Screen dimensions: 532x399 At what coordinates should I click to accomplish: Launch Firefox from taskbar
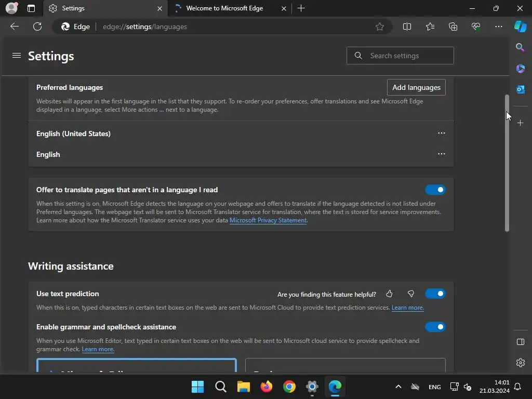click(267, 387)
